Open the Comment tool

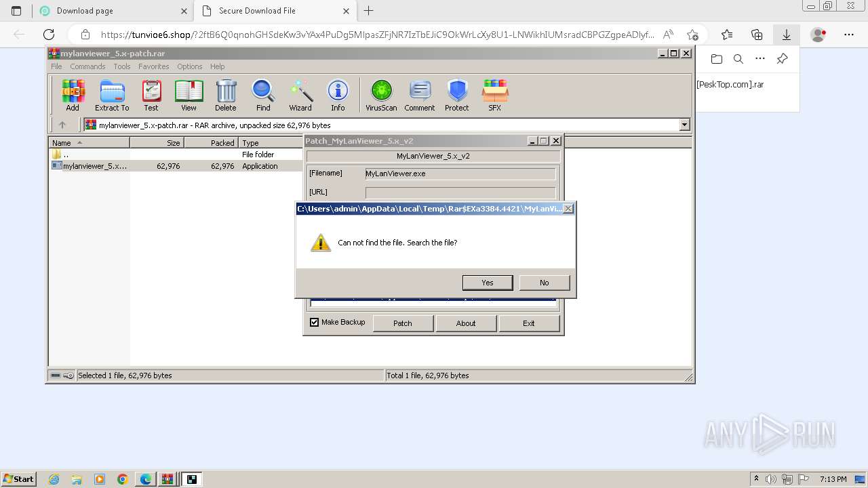420,95
